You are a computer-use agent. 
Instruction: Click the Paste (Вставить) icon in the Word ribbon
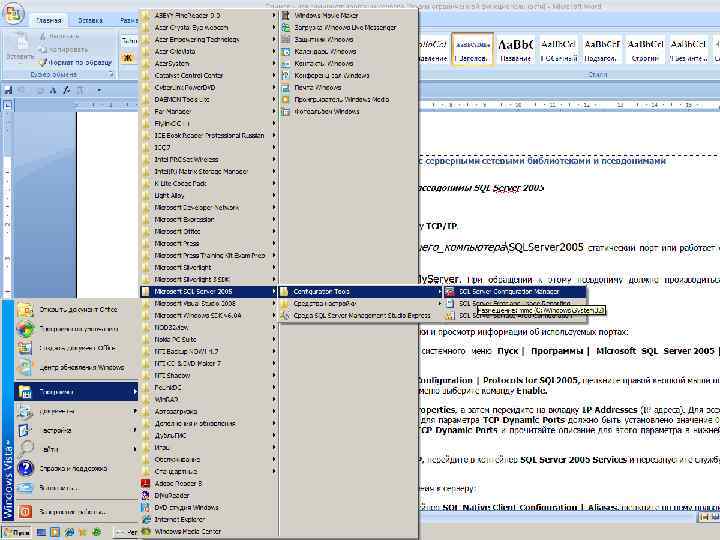tap(20, 43)
